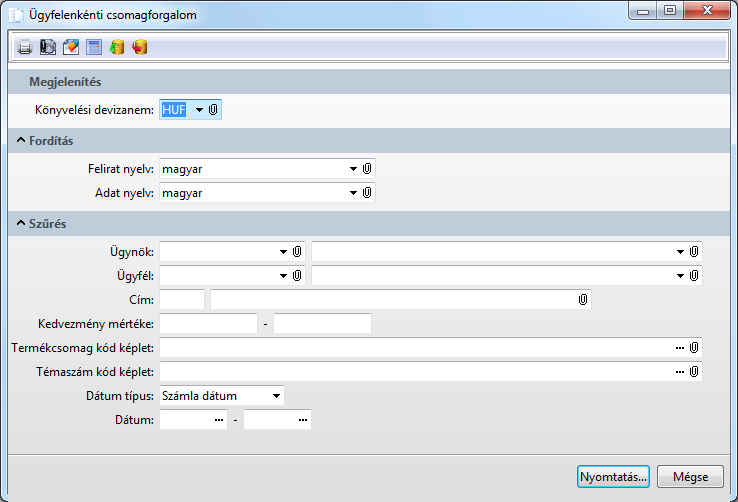Open the Felirat nyelv dropdown

click(353, 169)
